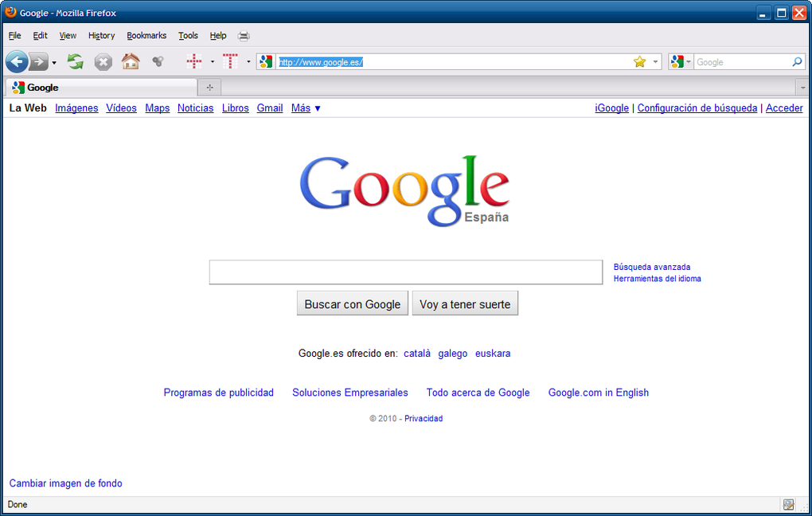This screenshot has width=812, height=516.
Task: Open the View menu
Action: (68, 35)
